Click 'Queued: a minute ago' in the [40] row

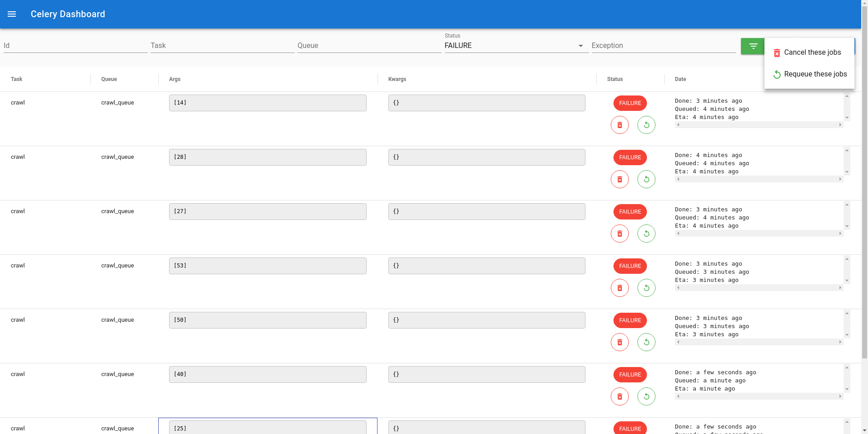[710, 381]
